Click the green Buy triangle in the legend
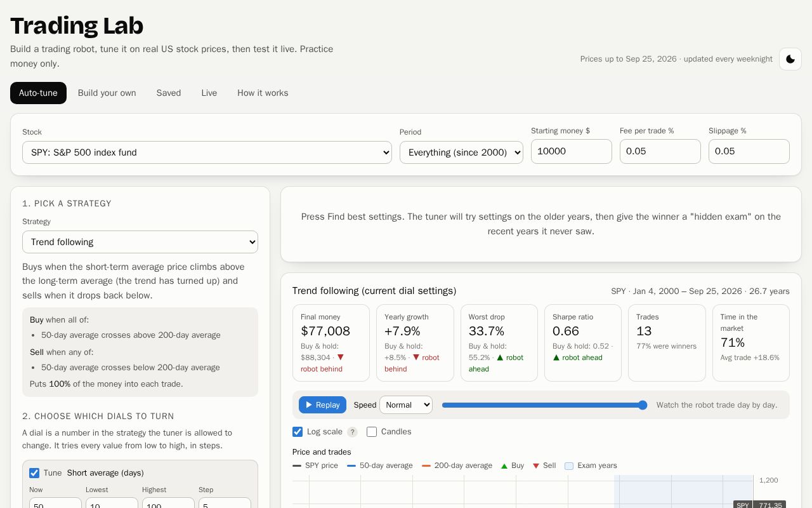The image size is (812, 508). [x=504, y=466]
